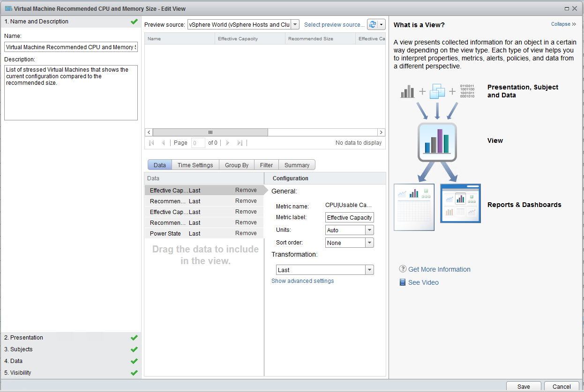The image size is (584, 392).
Task: Click the Metric label input field
Action: [350, 217]
